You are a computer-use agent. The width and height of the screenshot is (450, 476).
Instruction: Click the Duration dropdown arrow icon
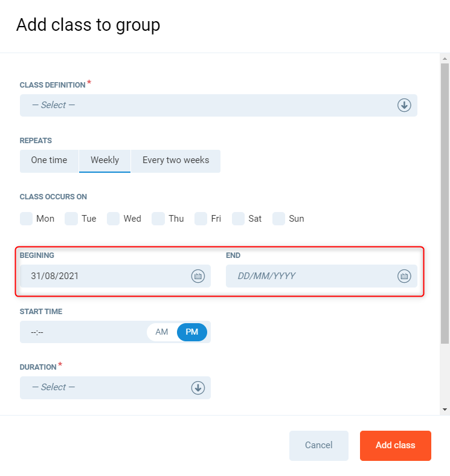click(198, 388)
